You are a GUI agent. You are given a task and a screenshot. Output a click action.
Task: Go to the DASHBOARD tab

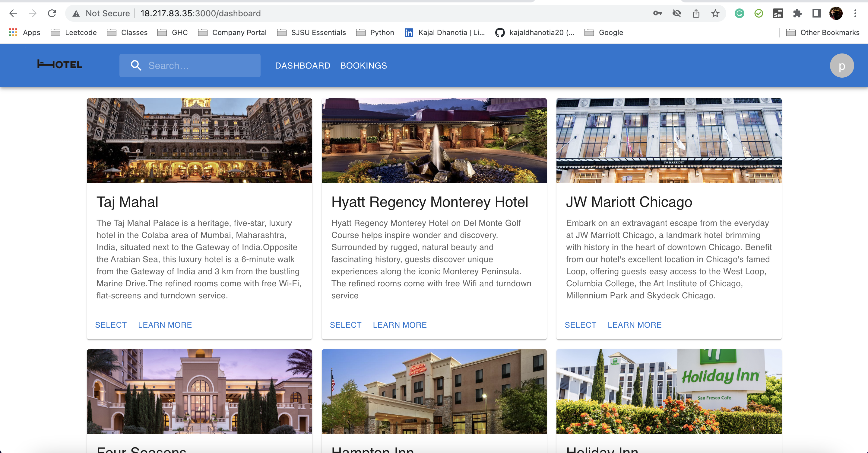tap(302, 66)
